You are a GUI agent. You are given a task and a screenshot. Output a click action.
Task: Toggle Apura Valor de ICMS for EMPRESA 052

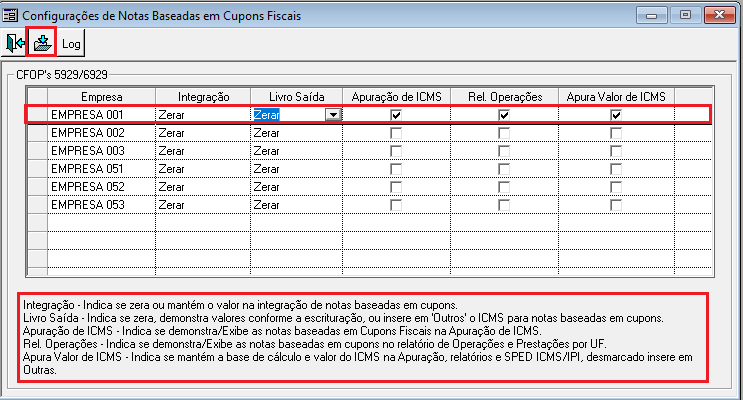pos(616,187)
